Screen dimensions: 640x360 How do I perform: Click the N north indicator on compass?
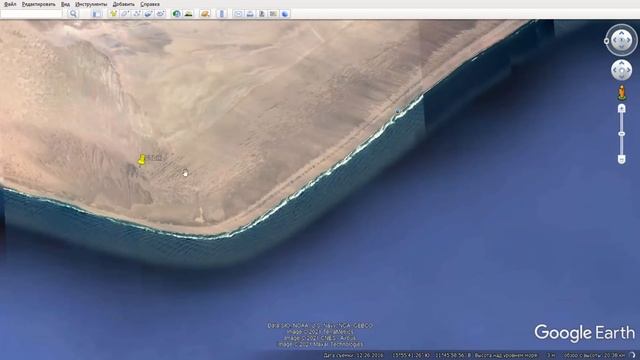click(x=607, y=41)
